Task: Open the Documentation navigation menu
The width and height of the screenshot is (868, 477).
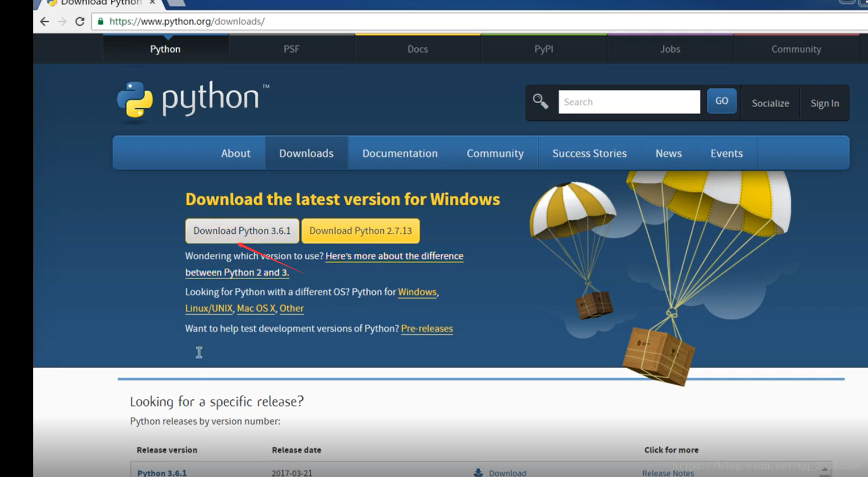Action: (400, 153)
